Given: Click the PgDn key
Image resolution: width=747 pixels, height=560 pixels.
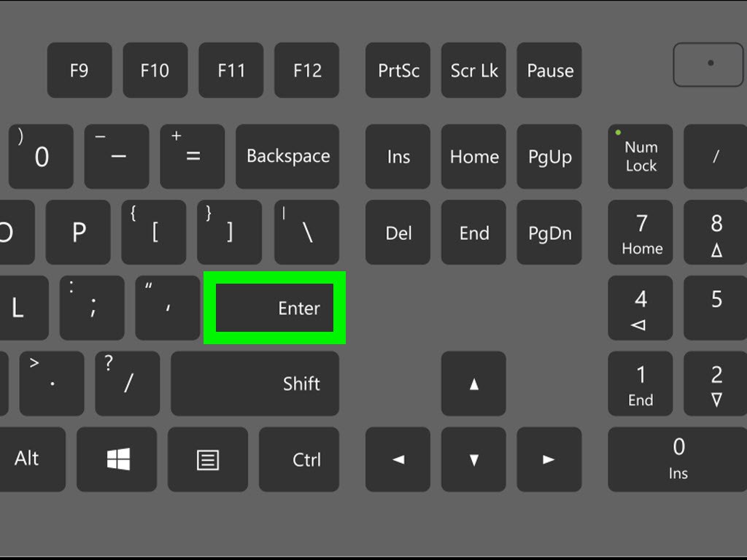Looking at the screenshot, I should point(549,233).
